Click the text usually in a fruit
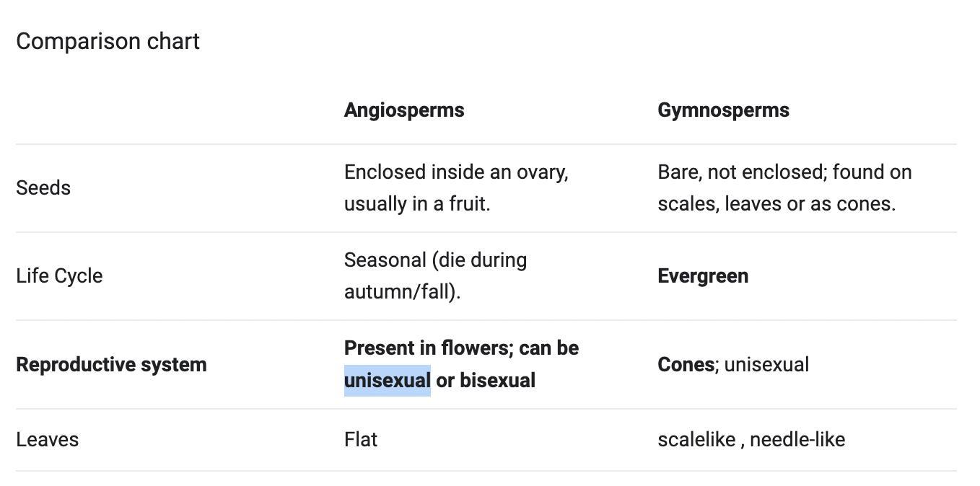980x486 pixels. click(417, 203)
